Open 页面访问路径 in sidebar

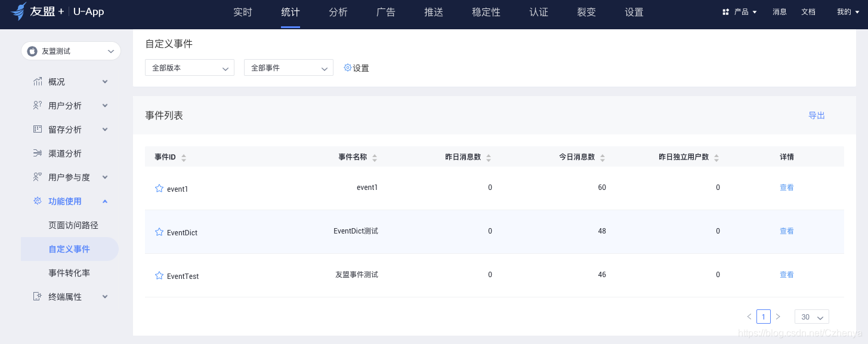click(x=73, y=225)
